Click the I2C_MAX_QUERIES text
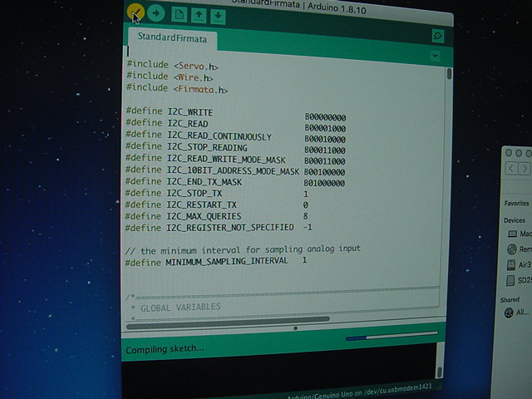532x399 pixels. (204, 216)
